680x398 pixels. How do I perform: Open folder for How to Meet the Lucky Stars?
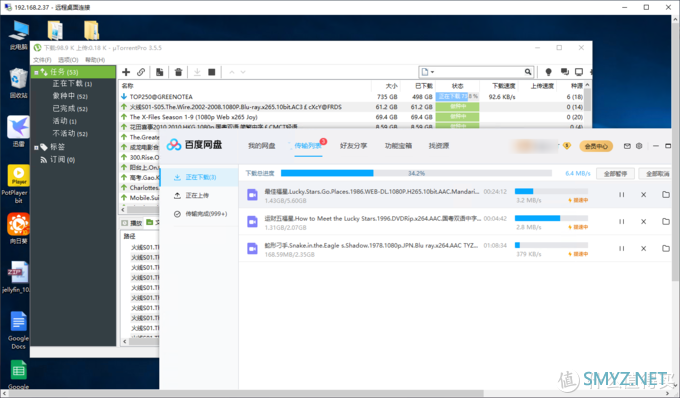pyautogui.click(x=666, y=222)
